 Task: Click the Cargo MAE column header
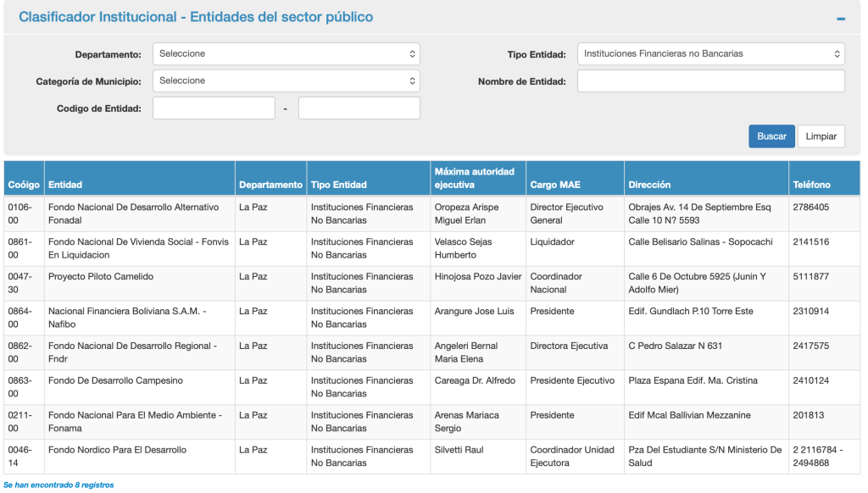click(x=555, y=185)
